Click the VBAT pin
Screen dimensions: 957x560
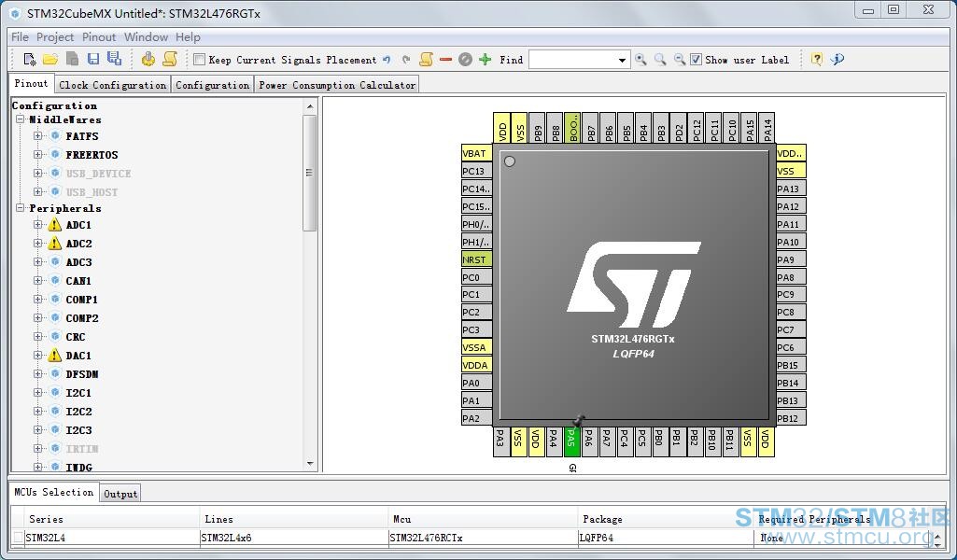pos(477,153)
